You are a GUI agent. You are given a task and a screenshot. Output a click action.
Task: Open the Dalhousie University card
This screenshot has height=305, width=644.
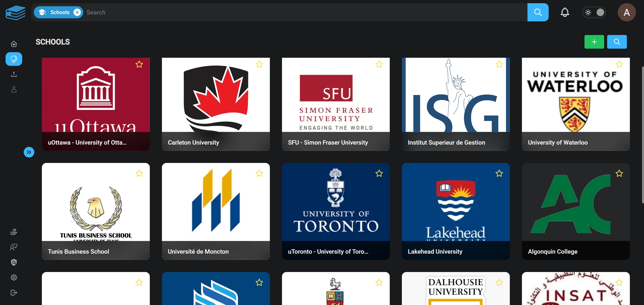pyautogui.click(x=456, y=289)
